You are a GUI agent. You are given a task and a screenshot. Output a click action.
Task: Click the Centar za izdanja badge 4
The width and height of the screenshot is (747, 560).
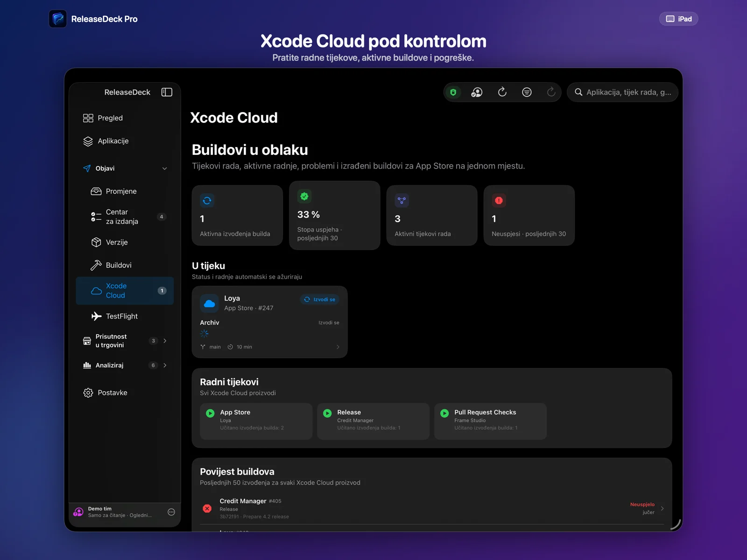point(162,217)
